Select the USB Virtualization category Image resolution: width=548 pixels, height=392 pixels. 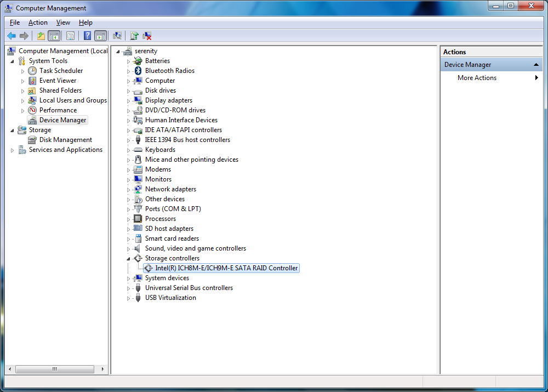click(x=170, y=298)
